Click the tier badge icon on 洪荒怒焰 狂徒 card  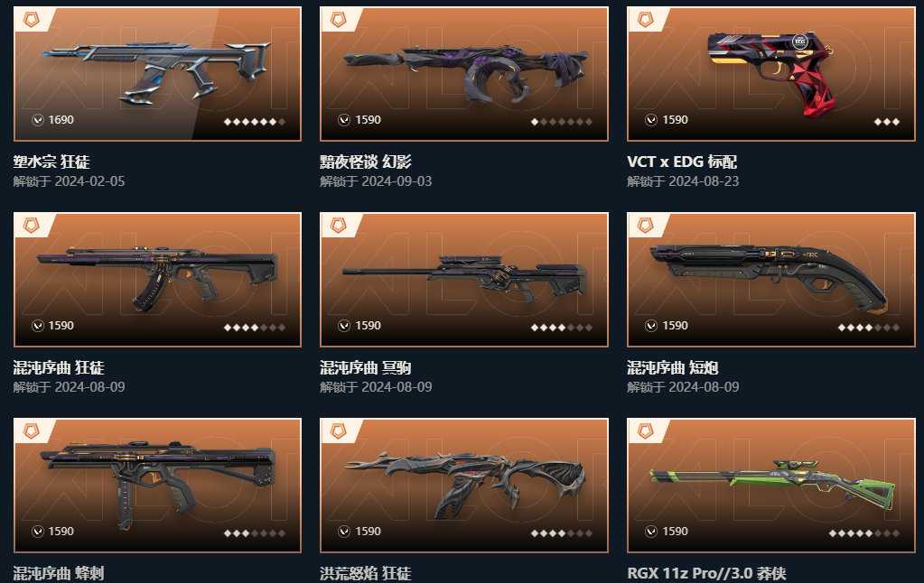click(338, 431)
